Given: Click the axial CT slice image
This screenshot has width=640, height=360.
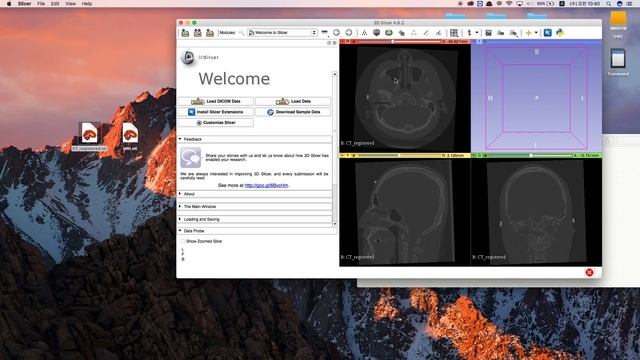Looking at the screenshot, I should pos(405,98).
